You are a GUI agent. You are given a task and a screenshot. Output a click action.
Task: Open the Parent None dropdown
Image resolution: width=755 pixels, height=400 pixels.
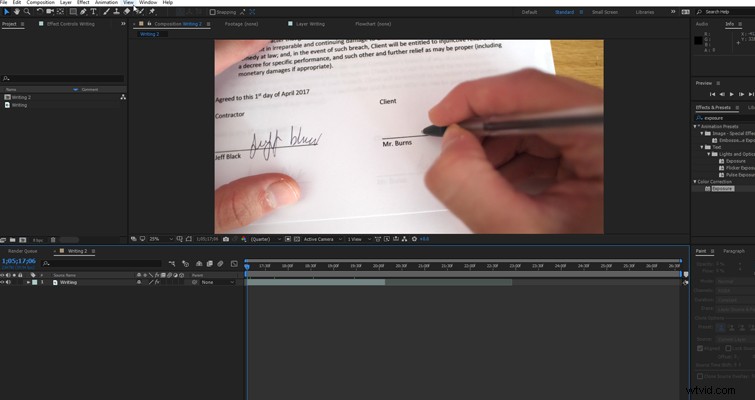tap(218, 282)
